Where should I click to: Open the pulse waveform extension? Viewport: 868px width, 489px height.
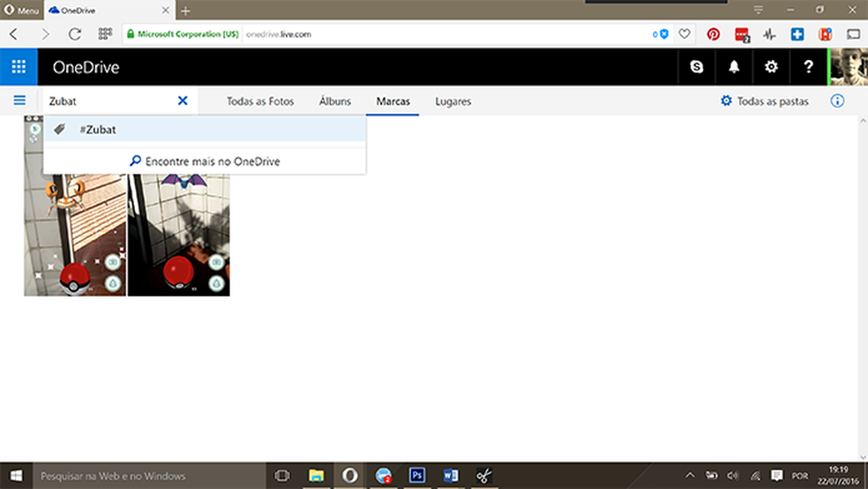(769, 34)
